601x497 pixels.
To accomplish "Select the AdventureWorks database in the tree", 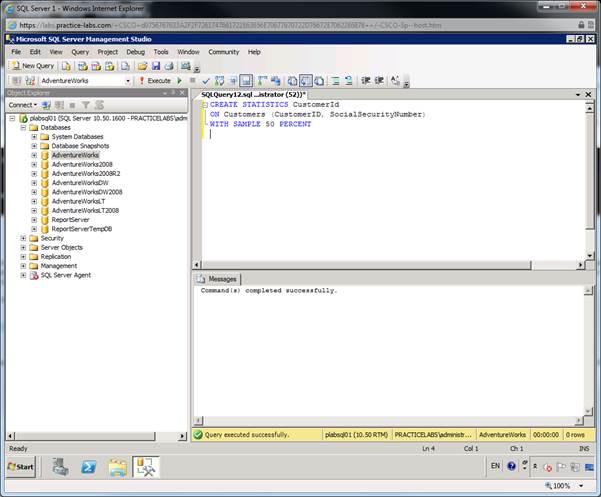I will (x=76, y=155).
